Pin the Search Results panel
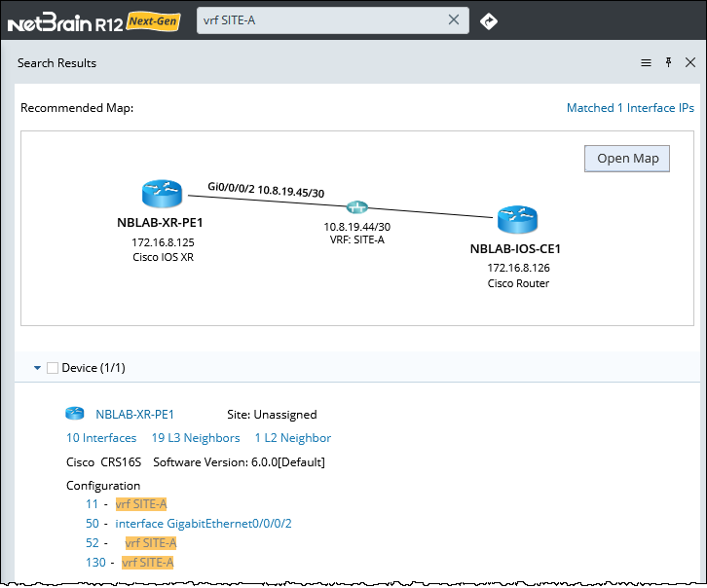The image size is (707, 588). click(x=668, y=63)
